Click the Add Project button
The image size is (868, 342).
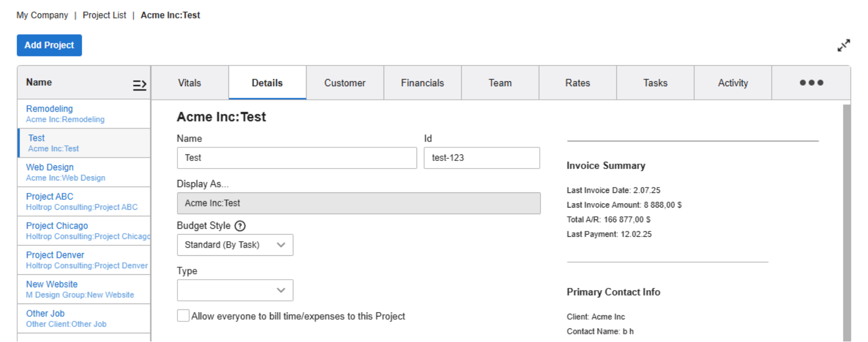click(x=49, y=46)
